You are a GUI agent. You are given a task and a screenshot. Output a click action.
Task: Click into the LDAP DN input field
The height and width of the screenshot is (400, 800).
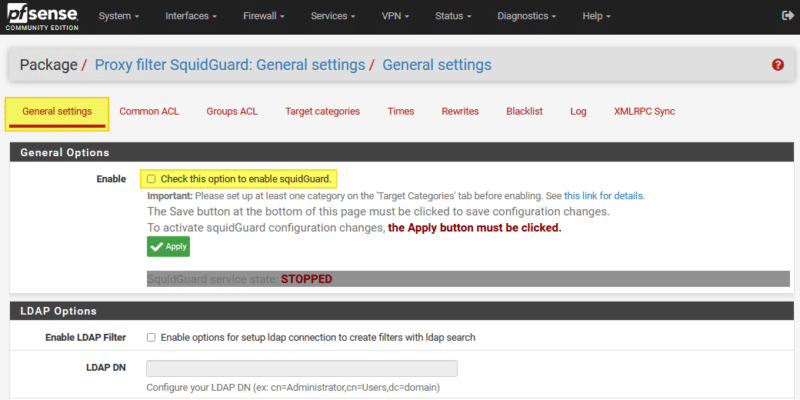coord(302,368)
